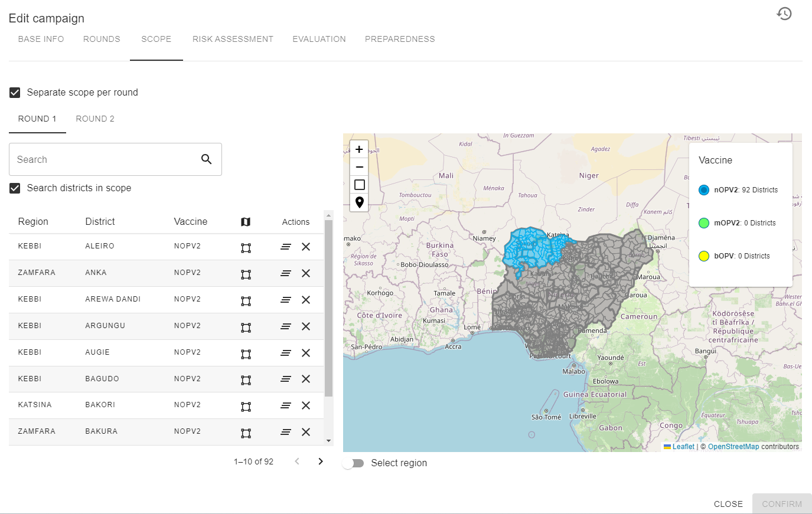Click the map location marker icon
812x514 pixels.
click(x=359, y=202)
